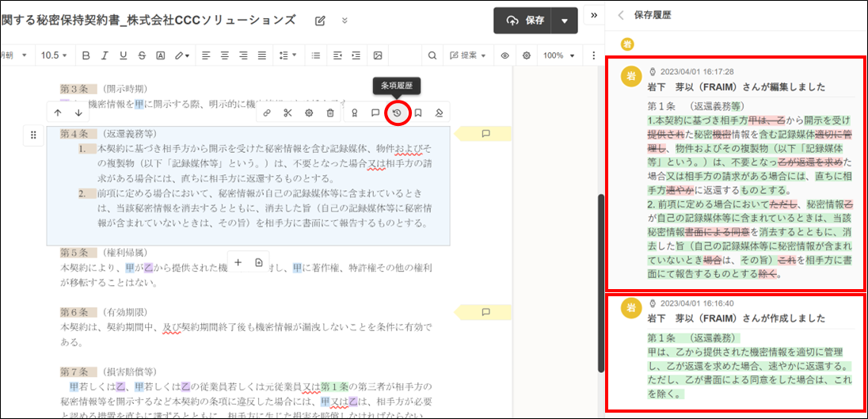Open the toolbar more options menu

pos(594,55)
